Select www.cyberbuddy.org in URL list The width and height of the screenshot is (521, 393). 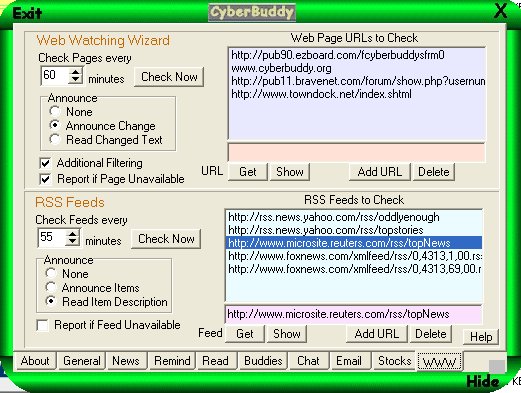point(281,68)
